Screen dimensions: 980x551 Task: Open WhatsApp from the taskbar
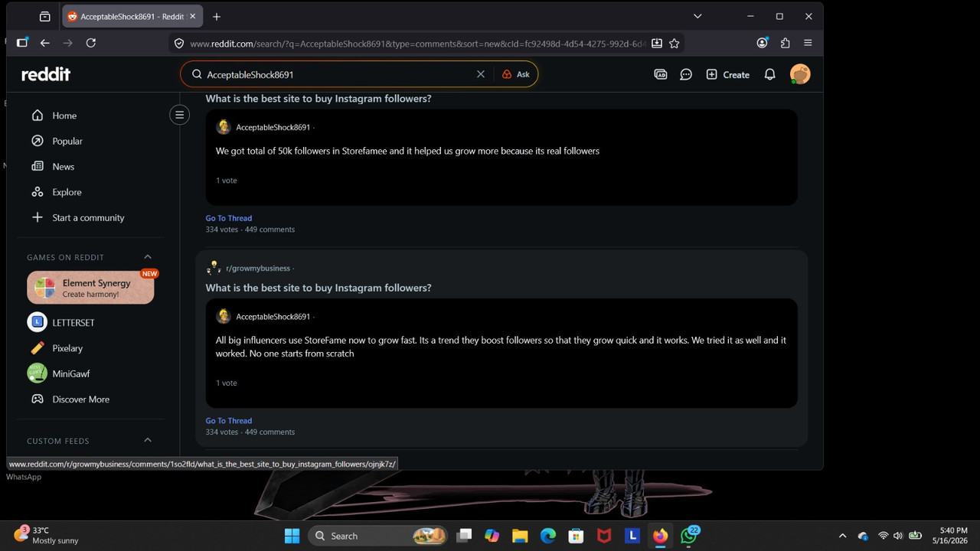click(x=689, y=536)
